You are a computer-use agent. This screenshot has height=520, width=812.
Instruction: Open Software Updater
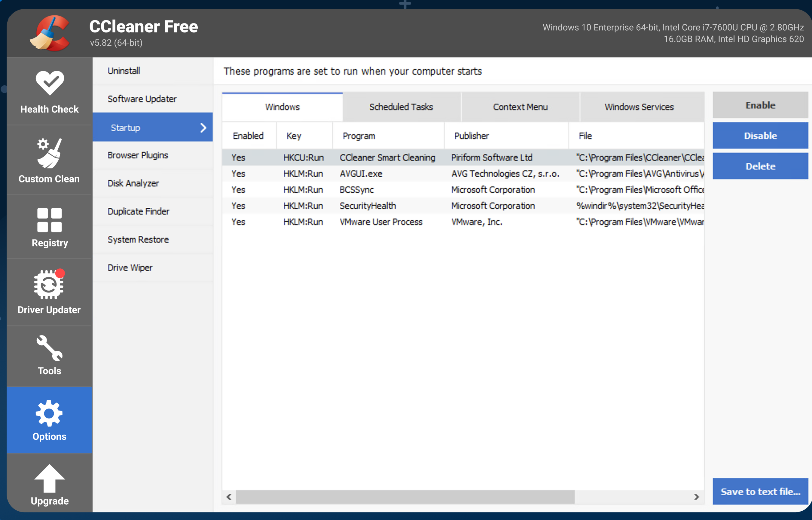tap(142, 99)
